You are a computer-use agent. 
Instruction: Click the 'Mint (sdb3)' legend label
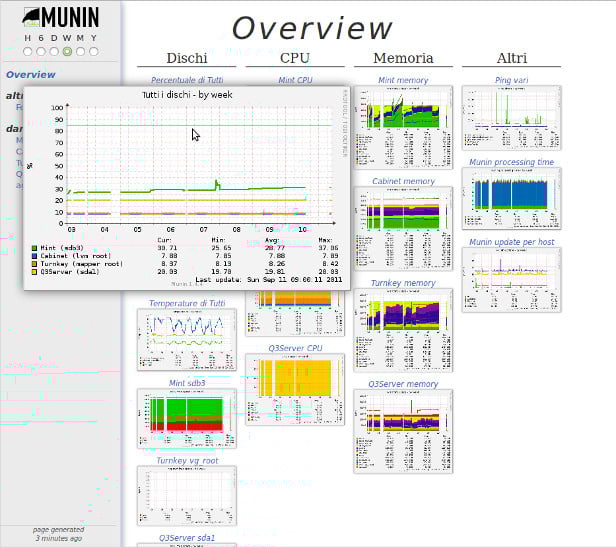(62, 248)
